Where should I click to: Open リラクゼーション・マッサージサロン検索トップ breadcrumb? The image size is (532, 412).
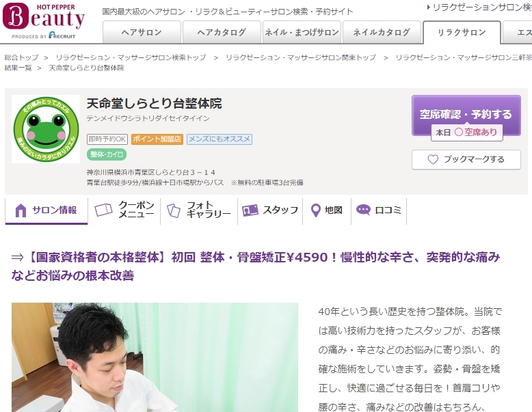point(131,57)
